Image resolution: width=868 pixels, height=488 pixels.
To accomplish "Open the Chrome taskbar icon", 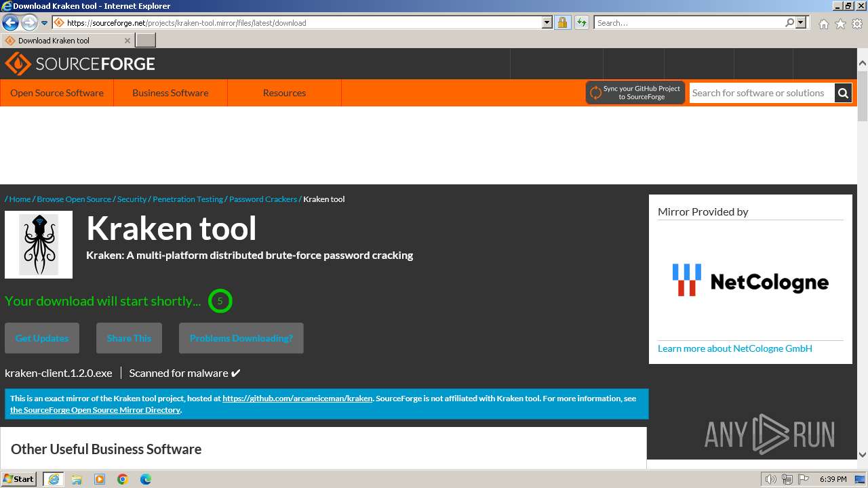I will pos(123,479).
